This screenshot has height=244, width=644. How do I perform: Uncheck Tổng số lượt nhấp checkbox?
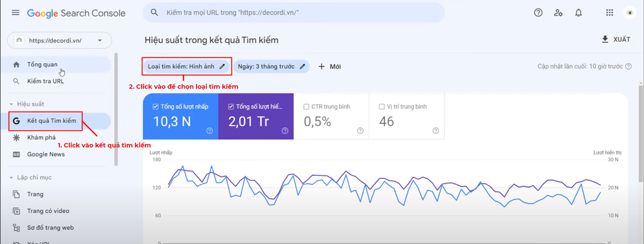click(155, 107)
